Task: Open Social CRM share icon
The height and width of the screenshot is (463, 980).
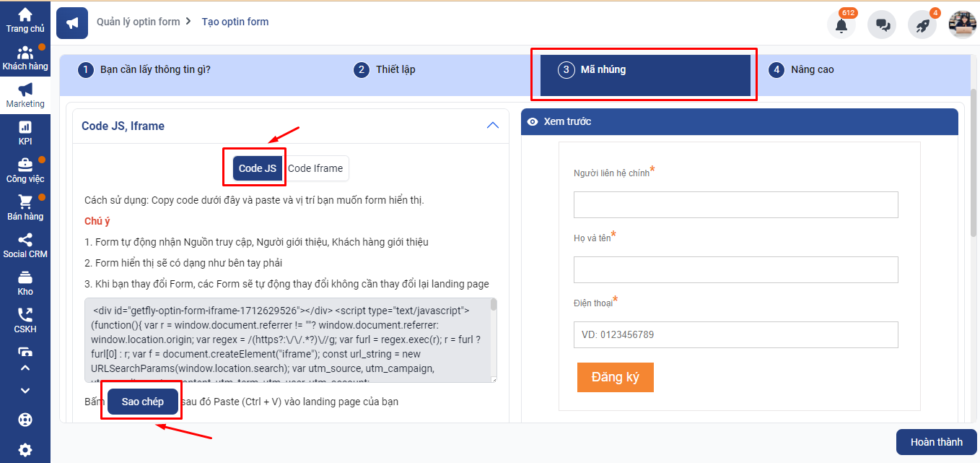Action: [25, 246]
